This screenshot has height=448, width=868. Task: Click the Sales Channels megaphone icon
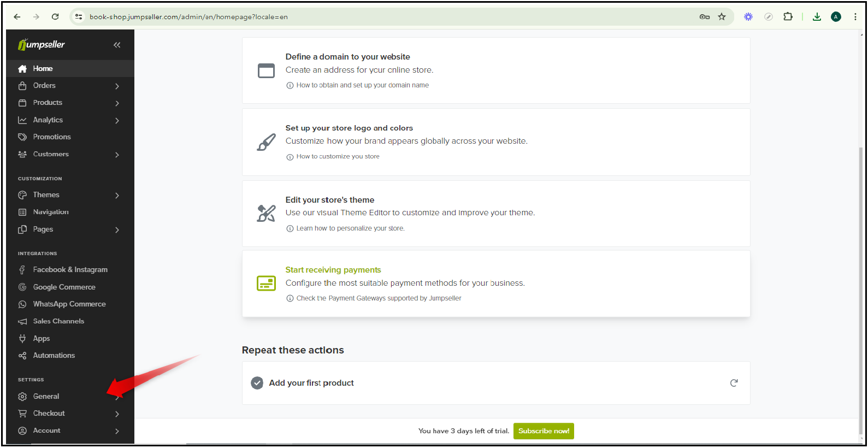tap(22, 322)
